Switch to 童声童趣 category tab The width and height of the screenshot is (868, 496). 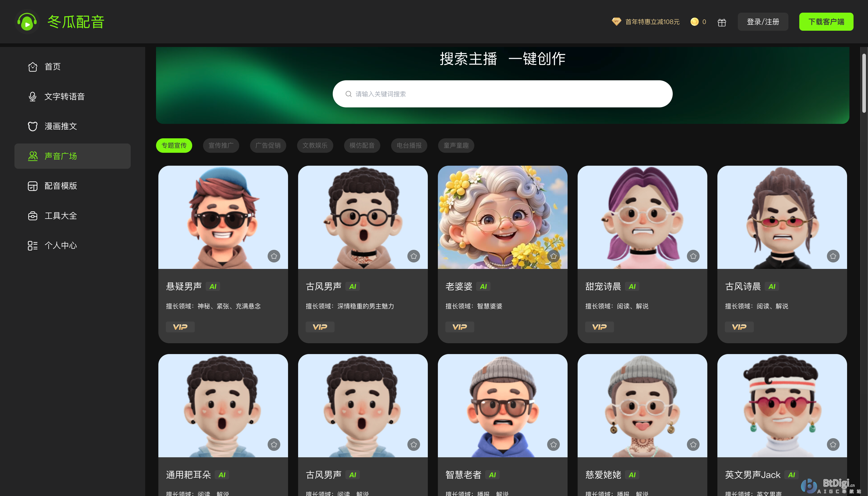point(456,146)
